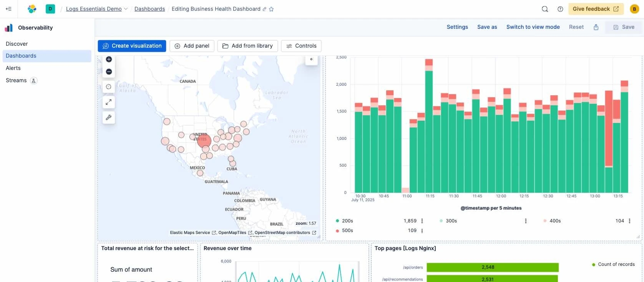Zoom out on the map

[109, 72]
